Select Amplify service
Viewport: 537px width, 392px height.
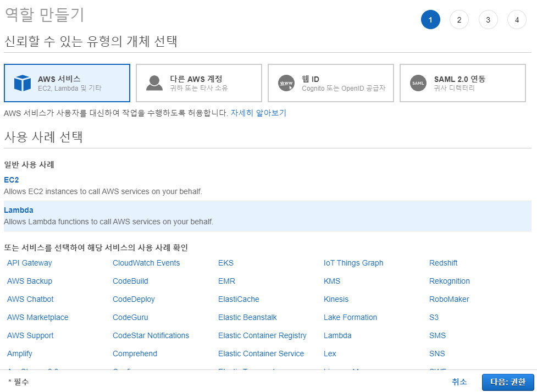(20, 354)
